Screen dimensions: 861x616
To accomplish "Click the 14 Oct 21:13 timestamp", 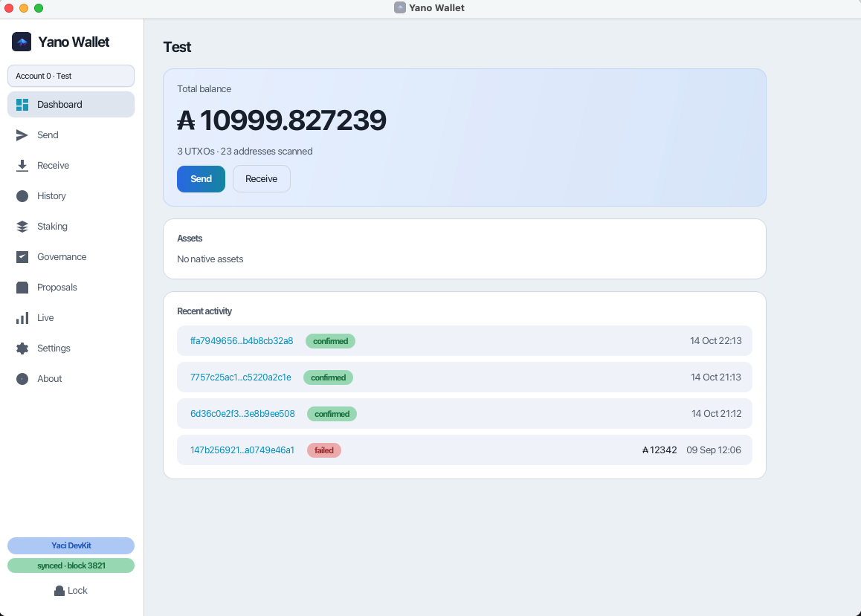I will (716, 377).
